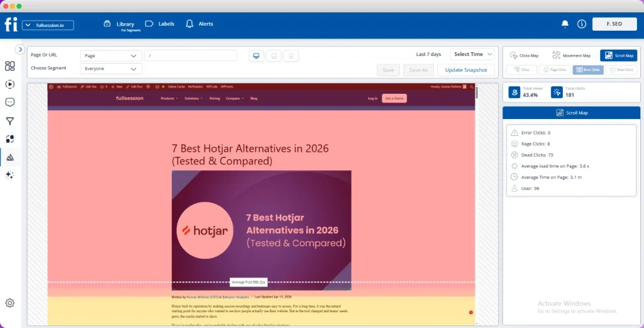Open the settings gear in sidebar
This screenshot has width=644, height=328.
pos(10,303)
